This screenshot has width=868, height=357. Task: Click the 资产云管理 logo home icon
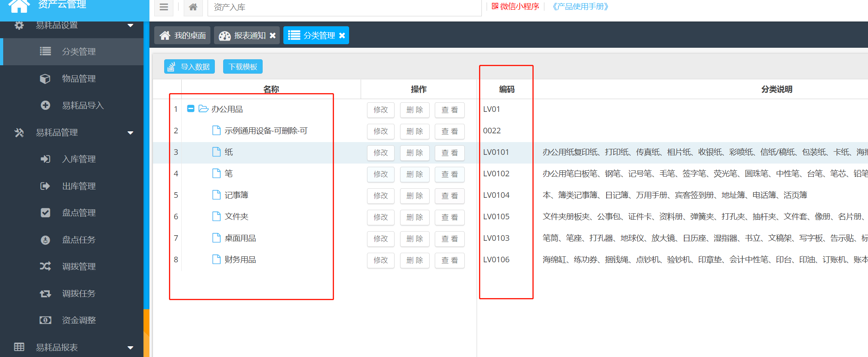point(19,6)
